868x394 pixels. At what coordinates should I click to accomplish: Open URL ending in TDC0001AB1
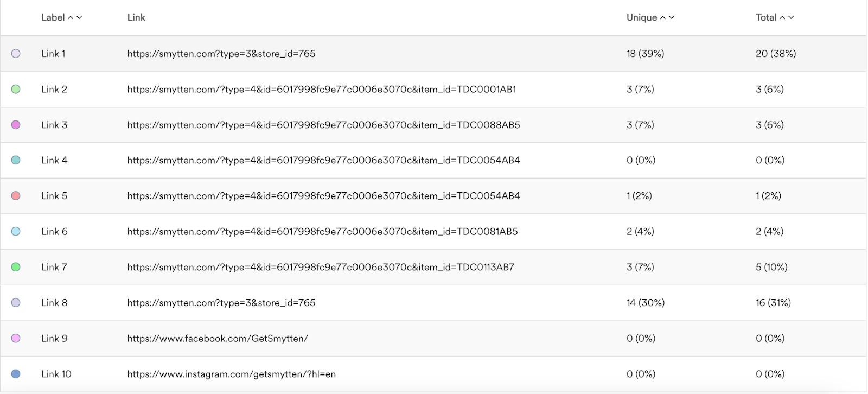322,89
